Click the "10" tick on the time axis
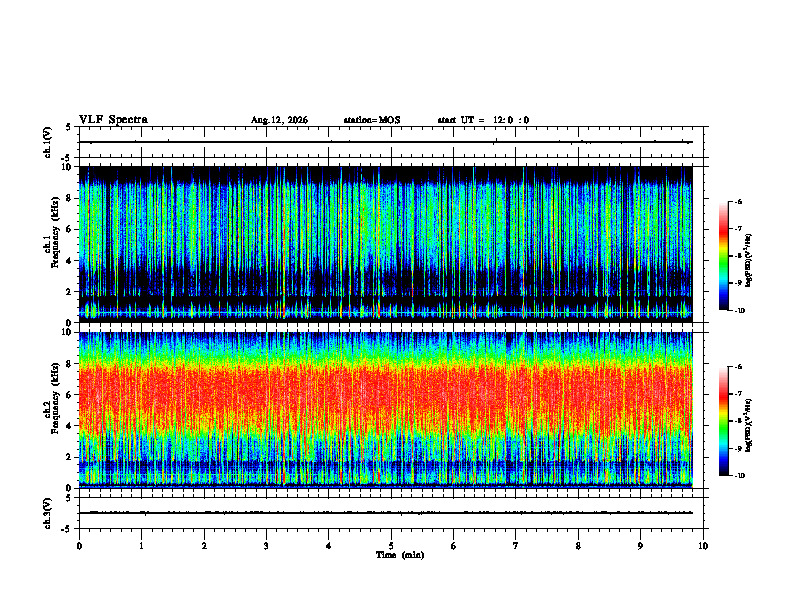 pos(703,546)
